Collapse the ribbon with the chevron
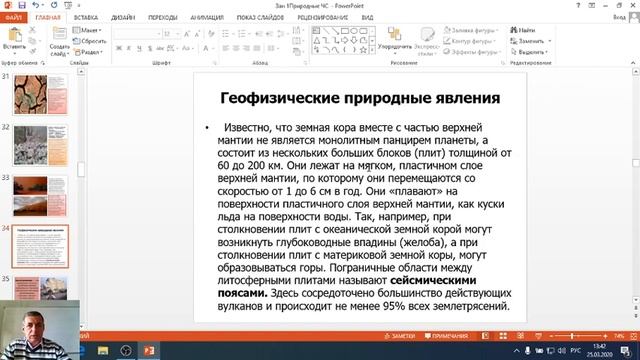Screen dimensions: 640x360 633,63
